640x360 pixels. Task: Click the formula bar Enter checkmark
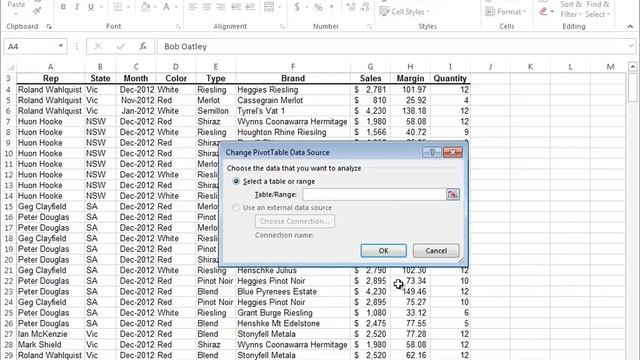point(120,47)
